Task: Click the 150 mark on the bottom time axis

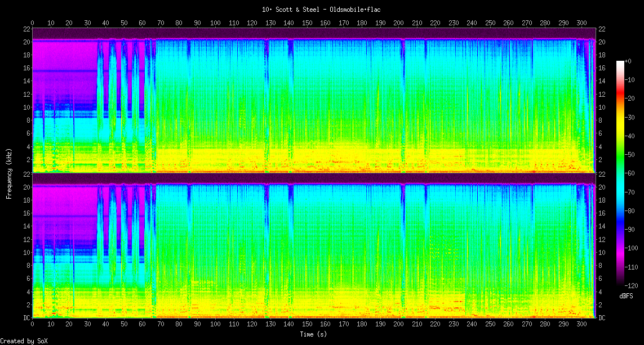Action: click(x=307, y=325)
